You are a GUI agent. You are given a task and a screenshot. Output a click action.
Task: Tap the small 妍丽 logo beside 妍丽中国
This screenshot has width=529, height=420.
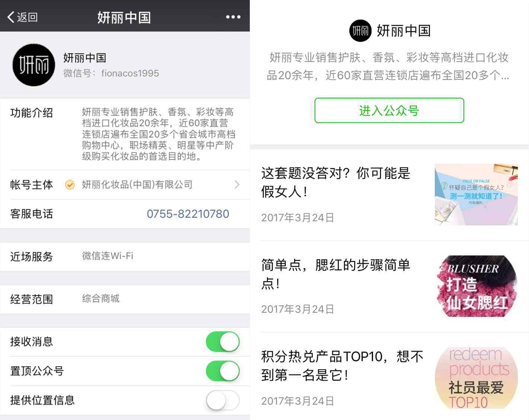point(360,31)
